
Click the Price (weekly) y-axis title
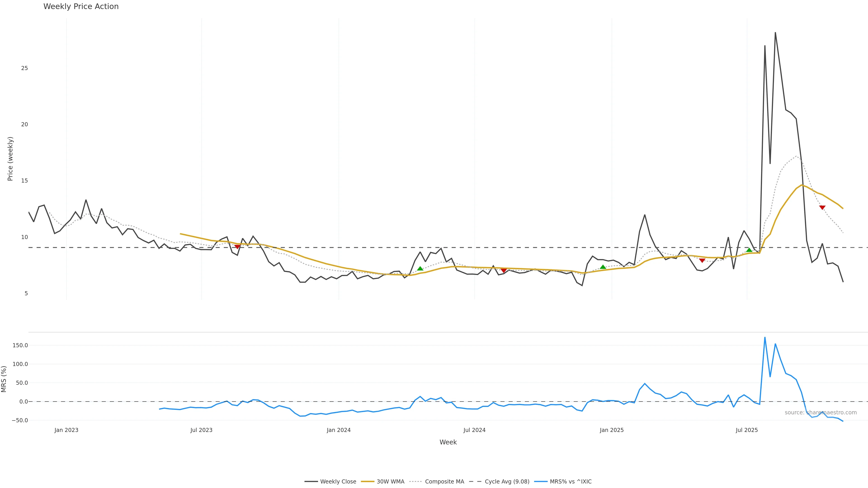[x=10, y=159]
